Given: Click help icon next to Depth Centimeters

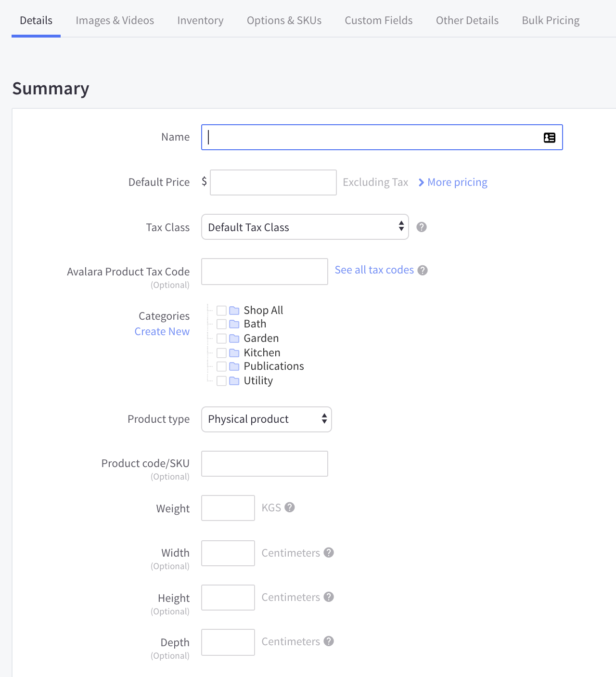Looking at the screenshot, I should [x=329, y=641].
